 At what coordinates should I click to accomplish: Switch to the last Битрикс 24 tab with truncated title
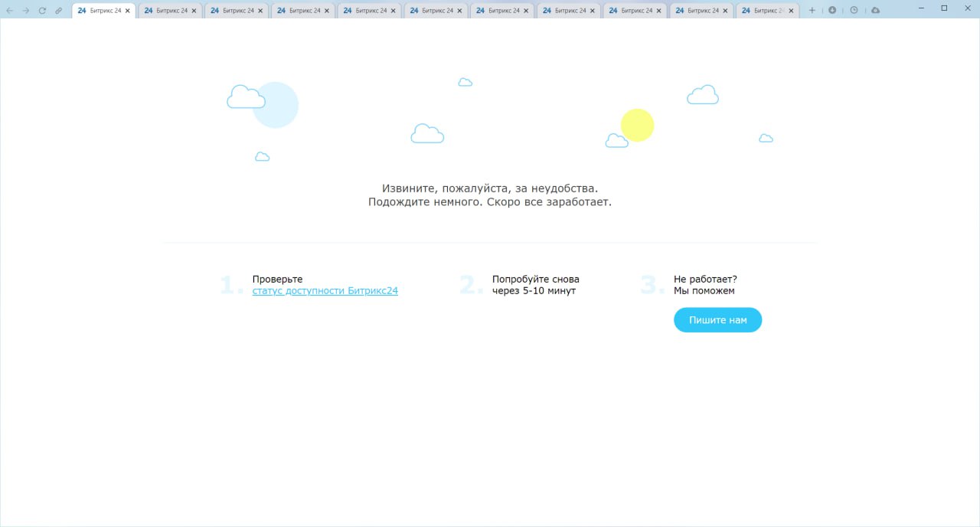[x=767, y=11]
